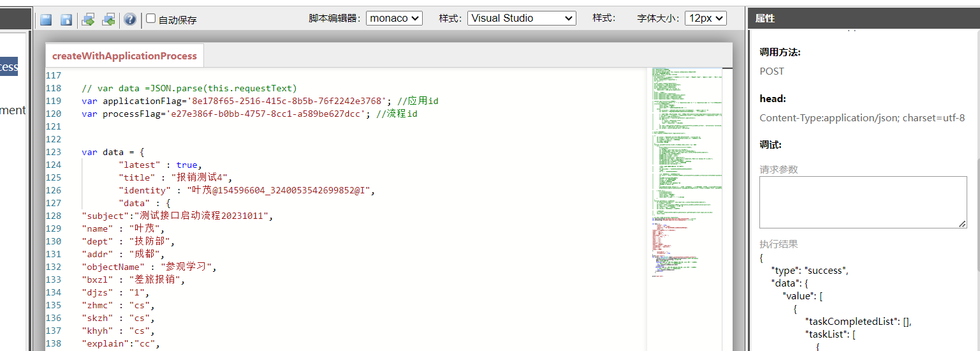
Task: Click the 调用方法 label
Action: pyautogui.click(x=780, y=52)
